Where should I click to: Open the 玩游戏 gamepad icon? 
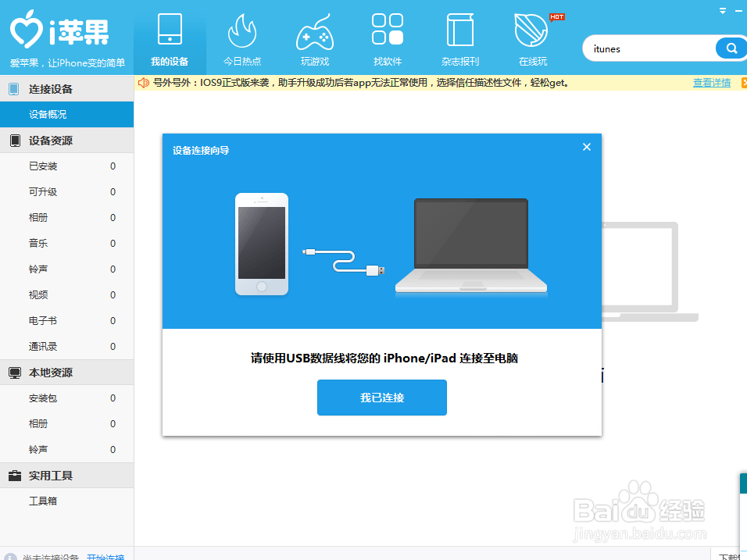click(314, 32)
